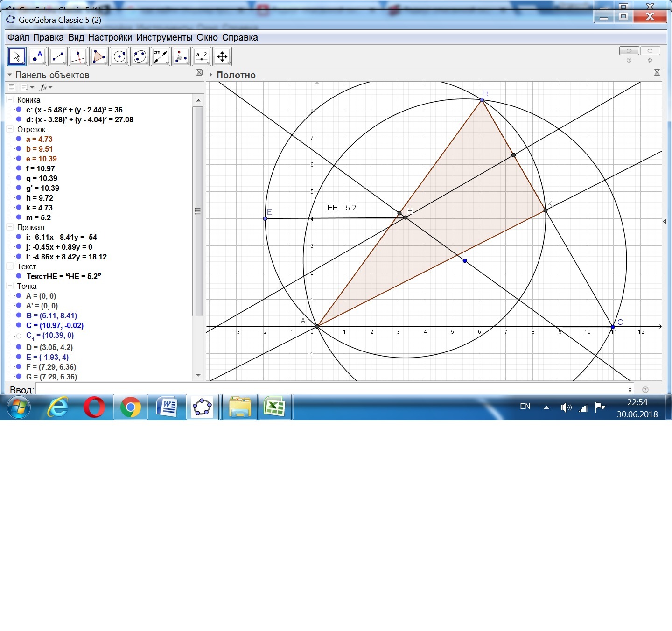Toggle visibility of circle c

tap(19, 110)
